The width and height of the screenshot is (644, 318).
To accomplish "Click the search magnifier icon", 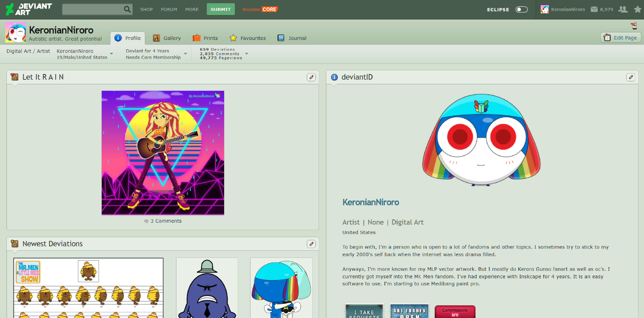I will [127, 9].
